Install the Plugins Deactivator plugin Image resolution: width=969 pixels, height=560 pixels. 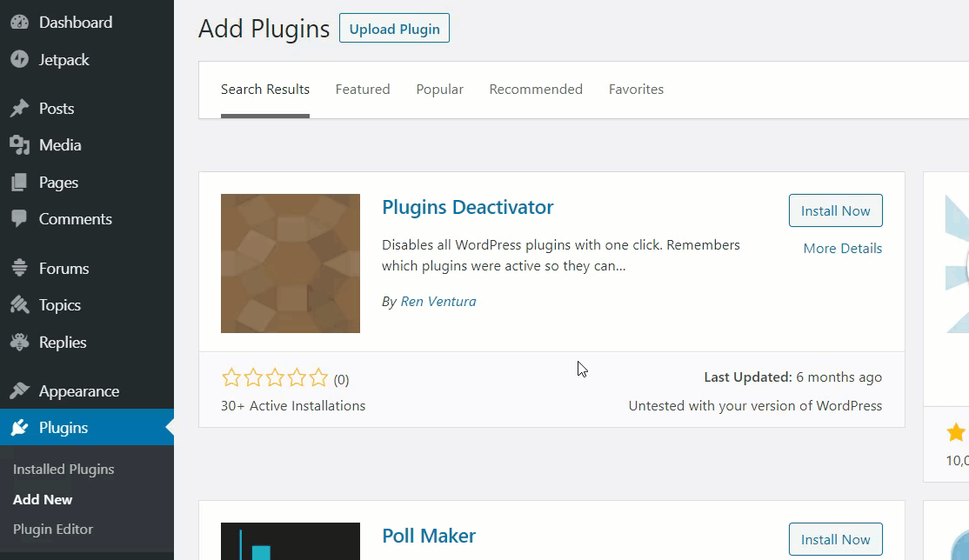click(x=836, y=210)
